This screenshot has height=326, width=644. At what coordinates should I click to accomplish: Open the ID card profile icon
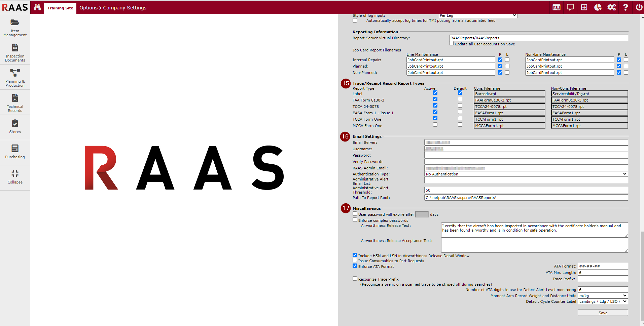(557, 7)
